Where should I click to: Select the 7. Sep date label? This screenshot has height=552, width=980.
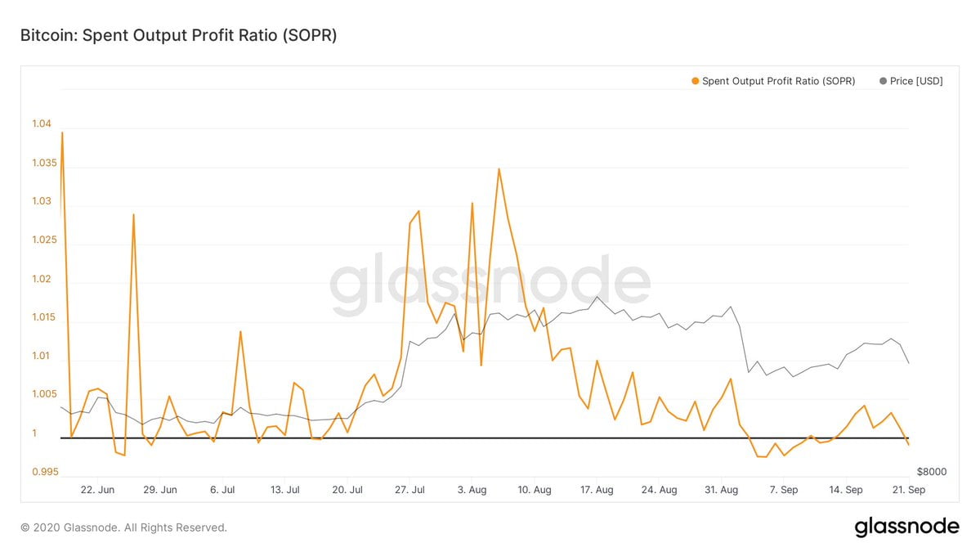784,490
